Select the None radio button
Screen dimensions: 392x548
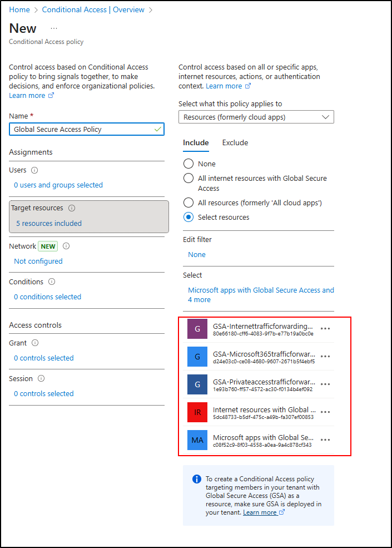click(x=188, y=164)
